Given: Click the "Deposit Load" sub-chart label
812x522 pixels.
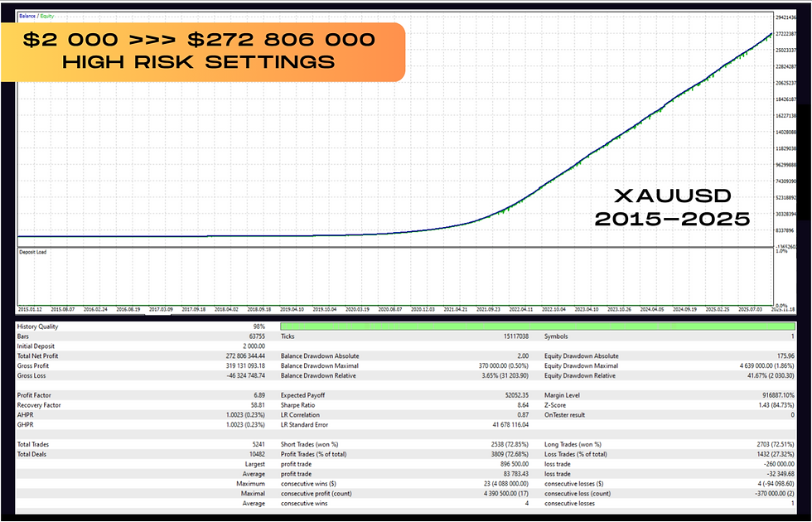Looking at the screenshot, I should click(x=32, y=252).
